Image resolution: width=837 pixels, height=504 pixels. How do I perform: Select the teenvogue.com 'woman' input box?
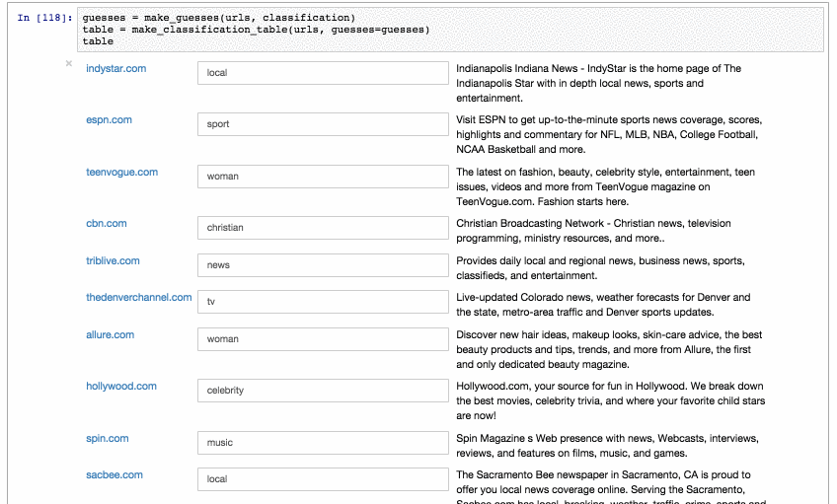pyautogui.click(x=323, y=177)
